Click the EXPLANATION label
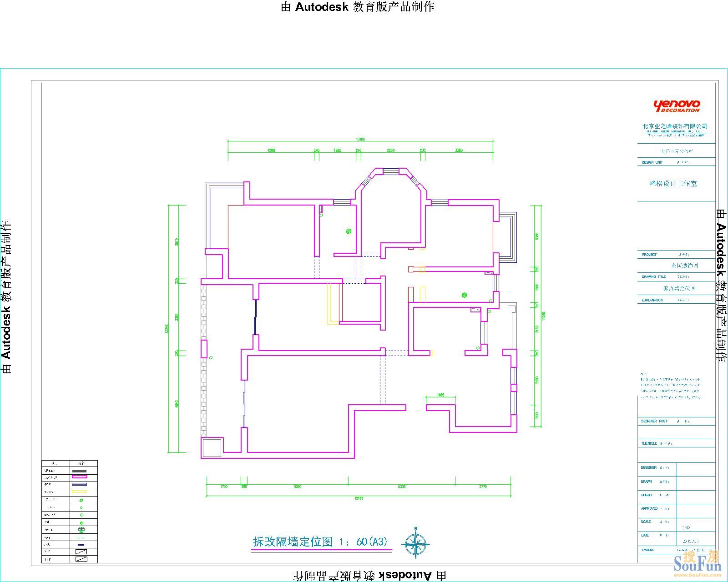 click(x=652, y=300)
